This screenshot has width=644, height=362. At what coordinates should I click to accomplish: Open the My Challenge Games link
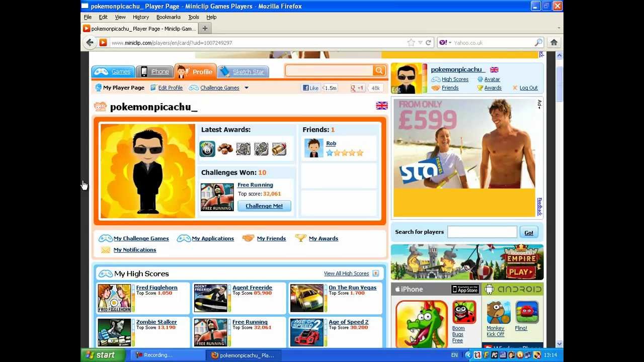coord(141,238)
